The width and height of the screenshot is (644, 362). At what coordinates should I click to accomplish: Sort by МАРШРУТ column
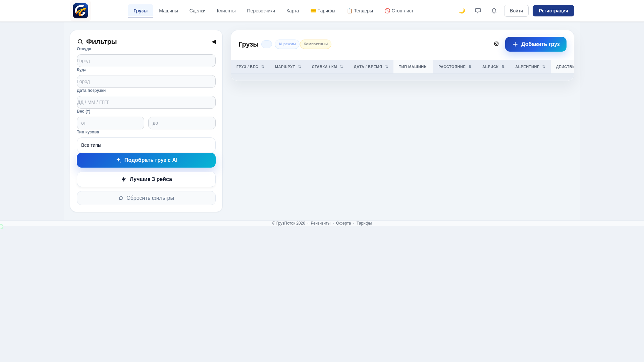pyautogui.click(x=288, y=67)
